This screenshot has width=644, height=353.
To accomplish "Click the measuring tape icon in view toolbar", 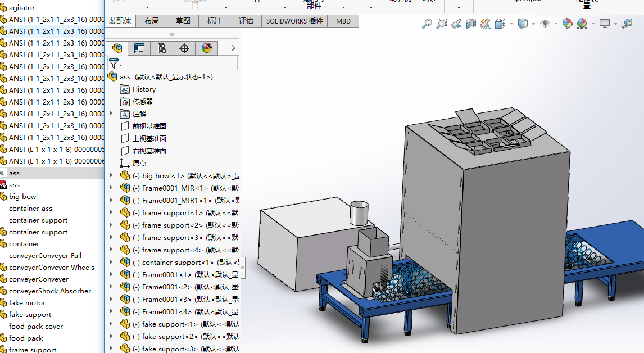I will tap(627, 24).
